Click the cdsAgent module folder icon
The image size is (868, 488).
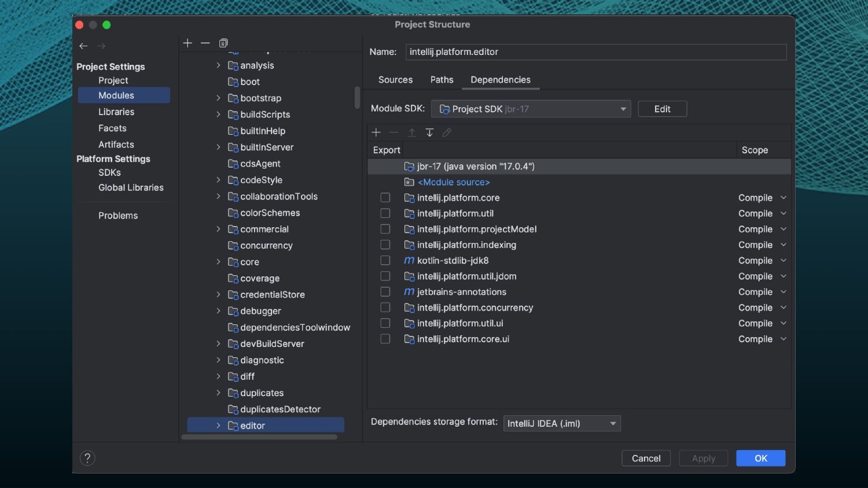point(233,164)
